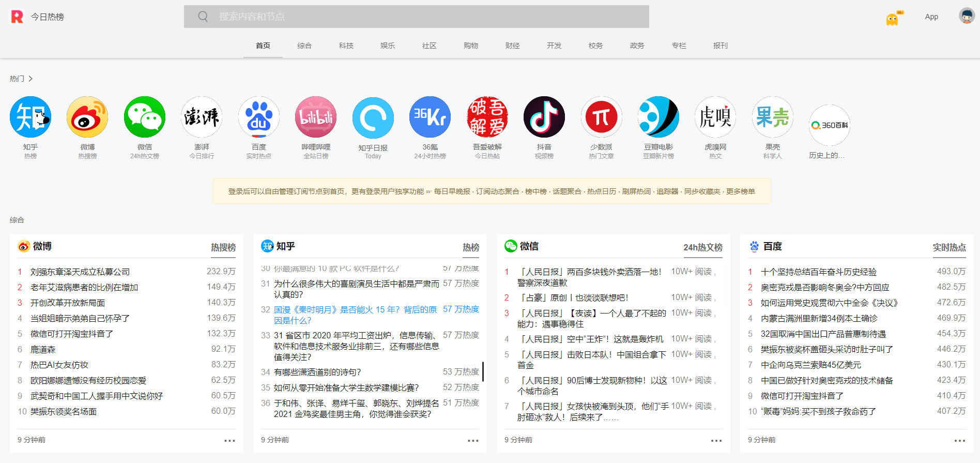Open the user avatar in header

pos(967,16)
